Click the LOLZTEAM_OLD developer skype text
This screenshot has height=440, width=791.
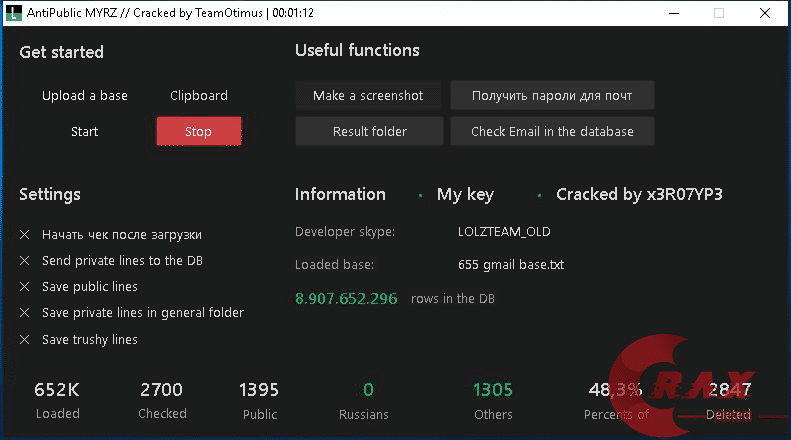[x=504, y=232]
